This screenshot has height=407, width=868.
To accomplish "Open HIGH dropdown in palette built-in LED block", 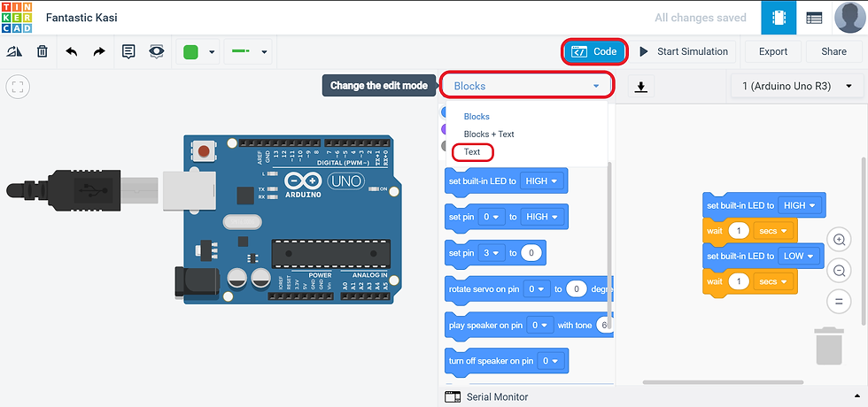I will [541, 180].
